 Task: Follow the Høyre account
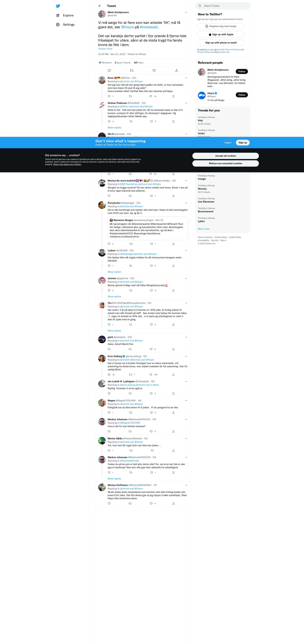pos(242,95)
